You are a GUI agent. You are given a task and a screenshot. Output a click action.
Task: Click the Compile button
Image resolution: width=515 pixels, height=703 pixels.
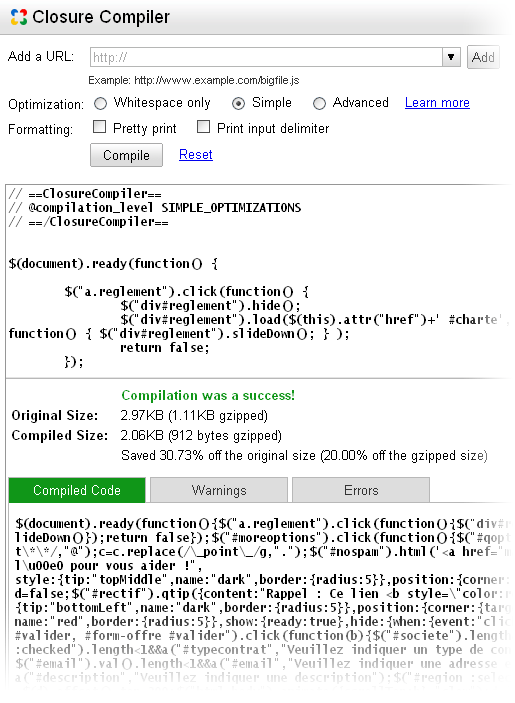tap(126, 155)
